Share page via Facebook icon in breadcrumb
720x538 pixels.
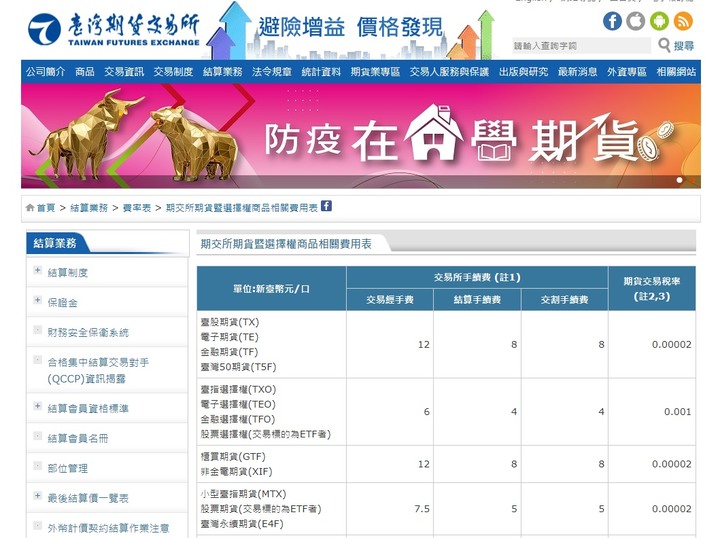click(x=326, y=206)
